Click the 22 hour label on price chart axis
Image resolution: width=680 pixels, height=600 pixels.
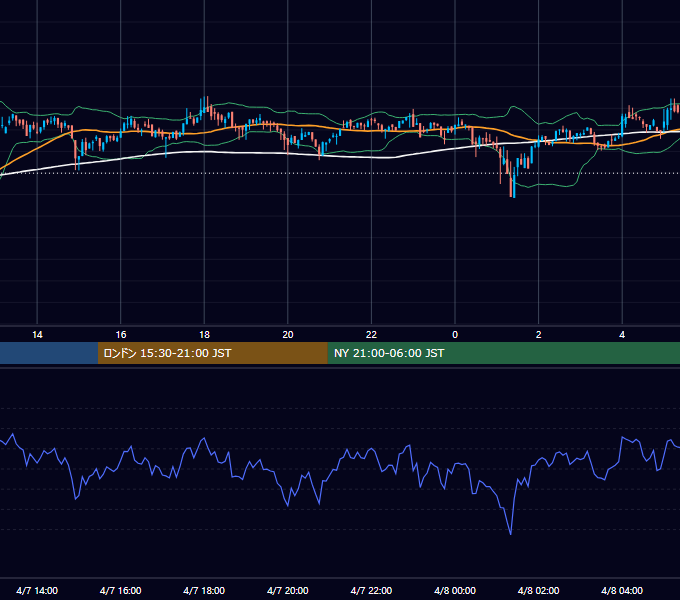tap(371, 335)
